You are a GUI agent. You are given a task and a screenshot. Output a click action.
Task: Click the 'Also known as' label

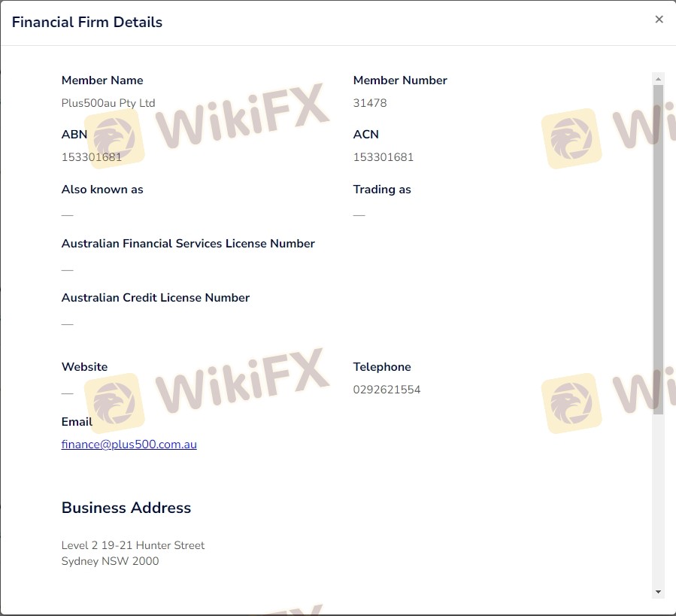[x=102, y=190]
